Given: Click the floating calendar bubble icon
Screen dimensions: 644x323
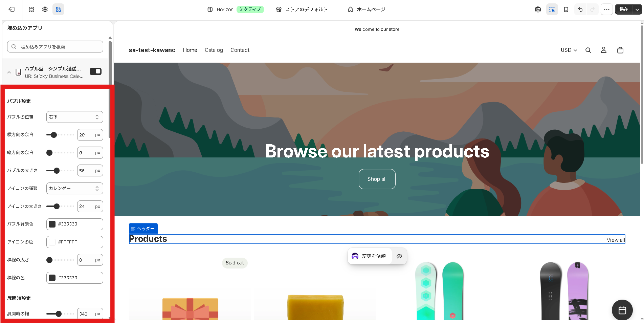Looking at the screenshot, I should pyautogui.click(x=622, y=310).
